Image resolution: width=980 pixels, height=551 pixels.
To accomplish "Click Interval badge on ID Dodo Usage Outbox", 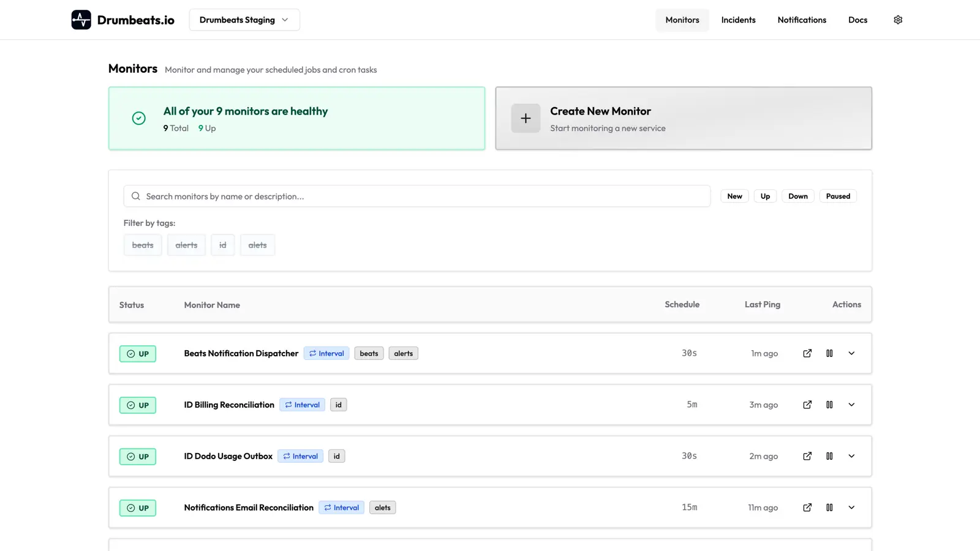I will (x=300, y=456).
